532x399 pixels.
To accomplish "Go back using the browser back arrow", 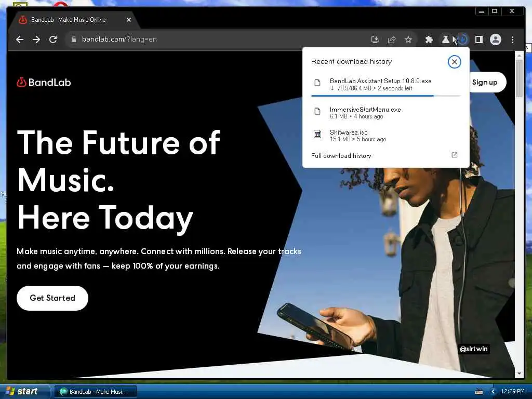I will coord(20,39).
